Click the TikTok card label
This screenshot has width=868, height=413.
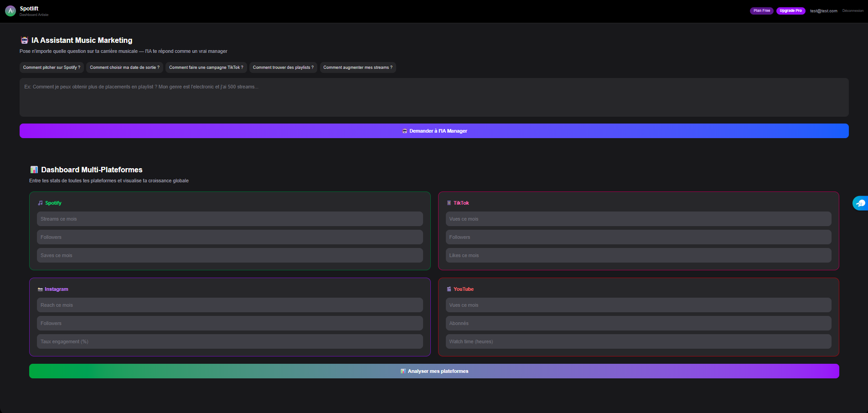(x=461, y=203)
